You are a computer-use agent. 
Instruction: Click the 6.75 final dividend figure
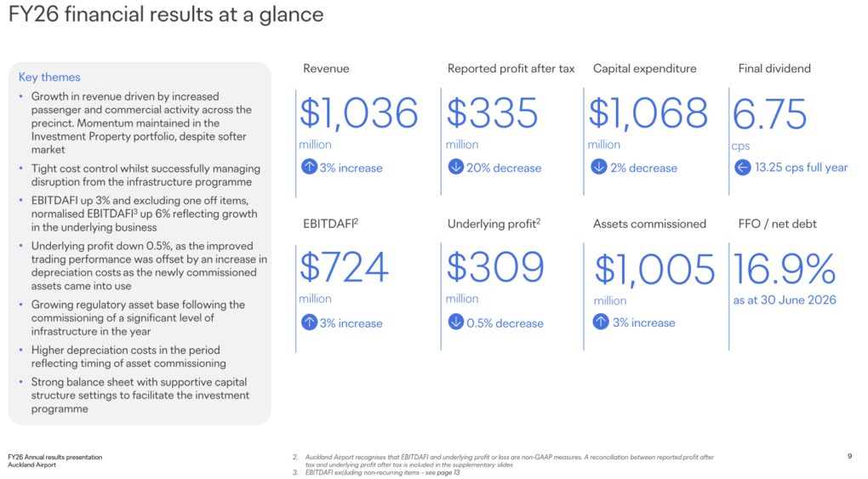coord(769,114)
